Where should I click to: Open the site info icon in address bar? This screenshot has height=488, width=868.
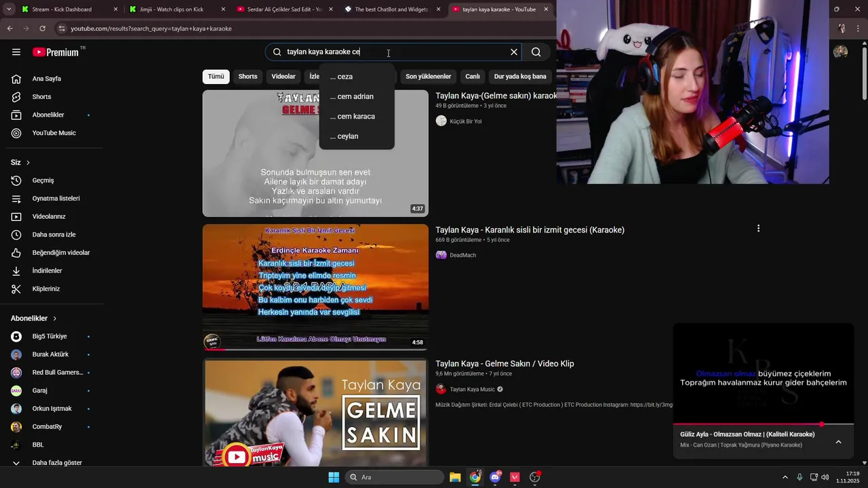[x=62, y=28]
